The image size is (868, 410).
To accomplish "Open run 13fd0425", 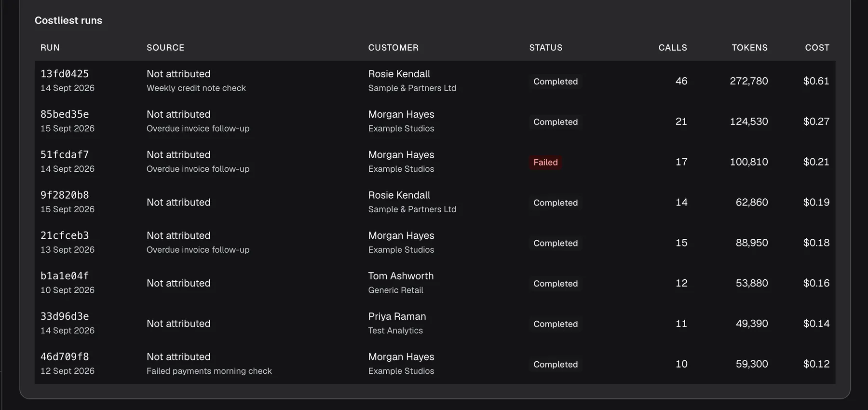I will (65, 74).
